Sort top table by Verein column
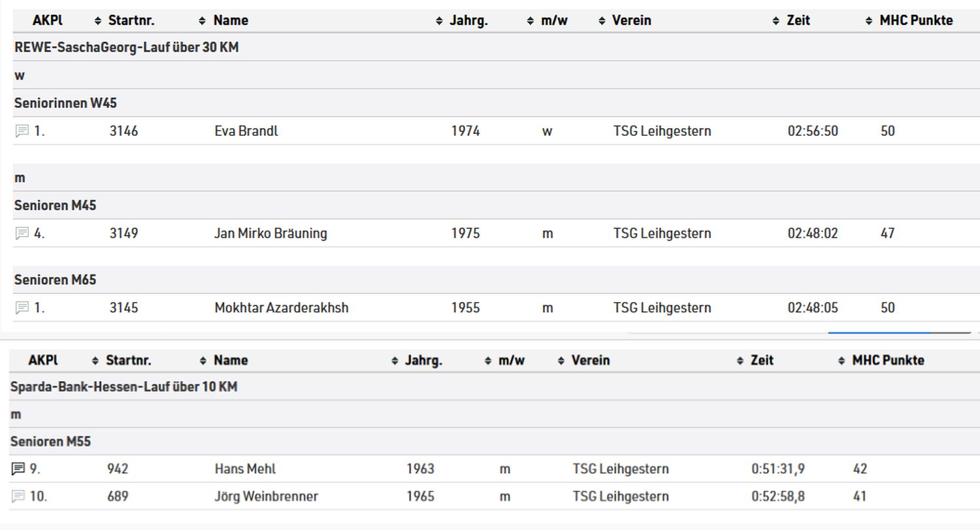 coord(631,20)
